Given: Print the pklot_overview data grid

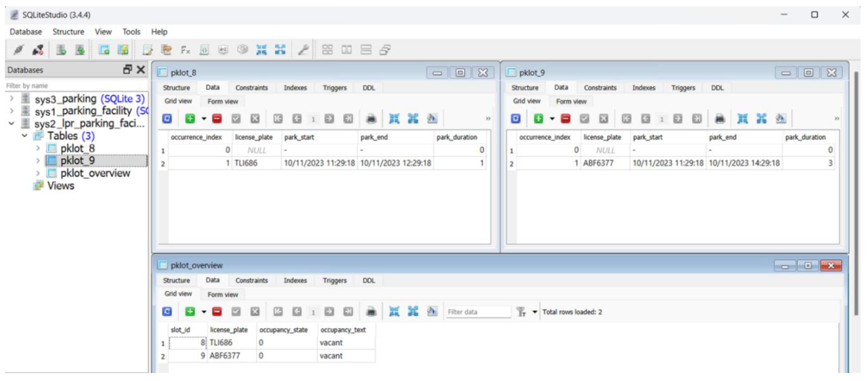Looking at the screenshot, I should [x=371, y=311].
